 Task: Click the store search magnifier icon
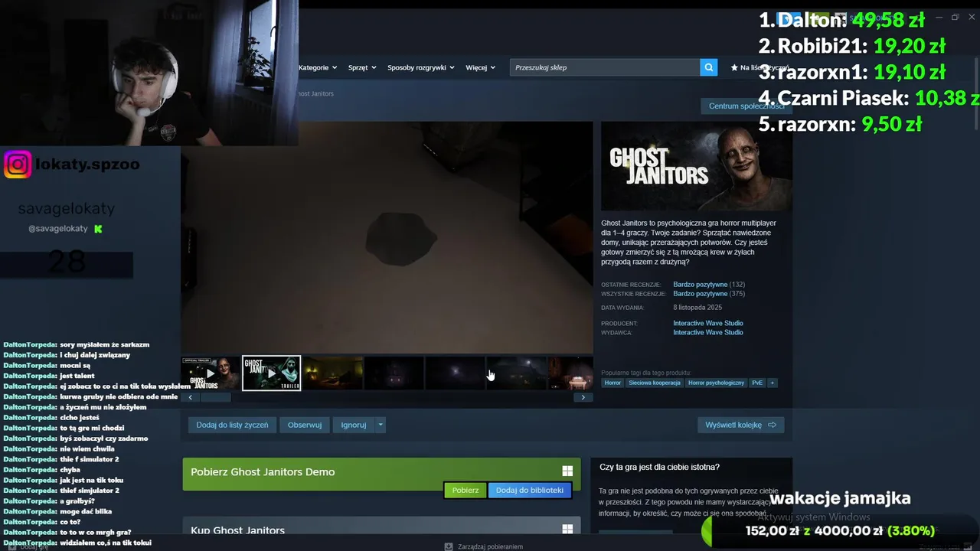pos(709,67)
